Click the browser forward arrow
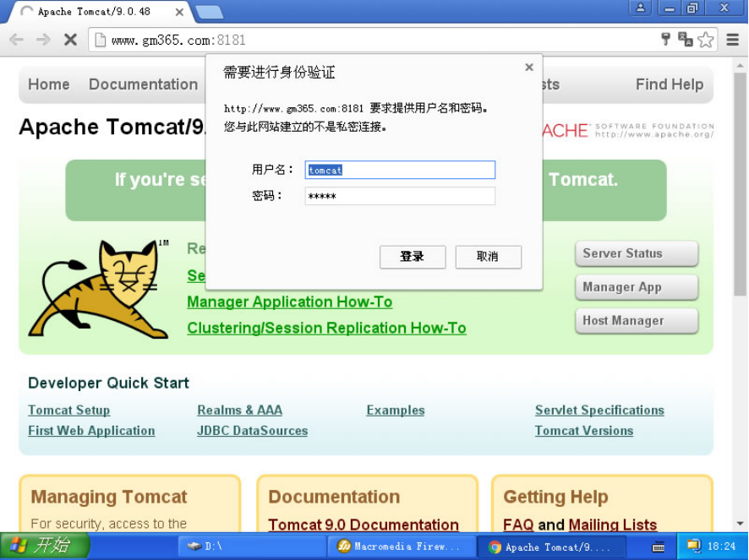Viewport: 749px width, 560px height. (x=43, y=40)
